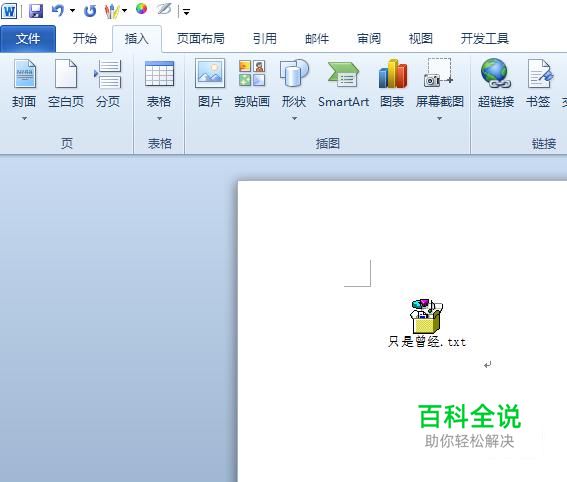Click the colored pencils quick access icon

[x=112, y=11]
